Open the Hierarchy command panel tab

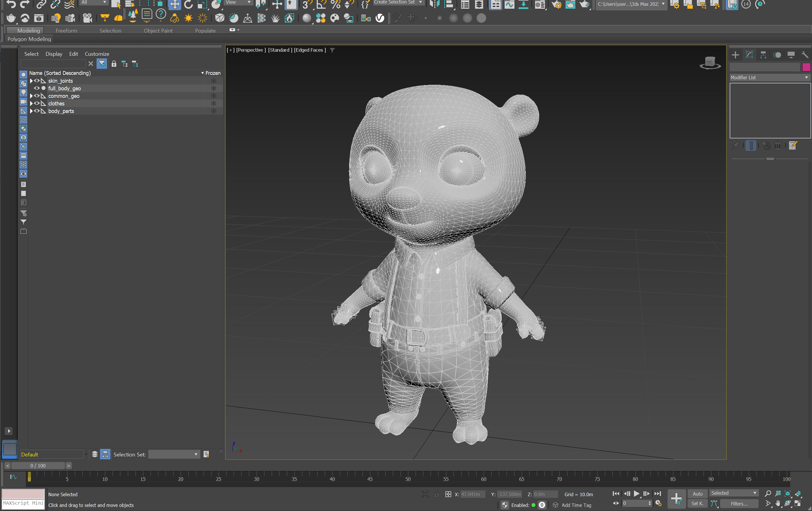pyautogui.click(x=763, y=55)
